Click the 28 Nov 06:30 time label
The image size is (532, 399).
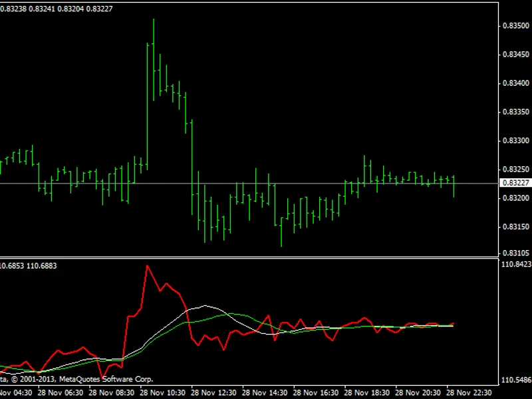tap(61, 393)
